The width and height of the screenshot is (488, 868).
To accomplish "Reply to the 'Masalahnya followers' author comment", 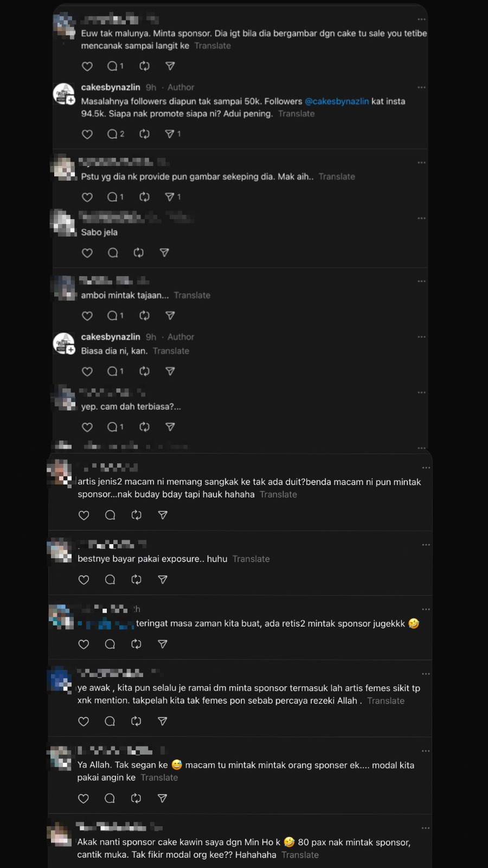I will (113, 134).
